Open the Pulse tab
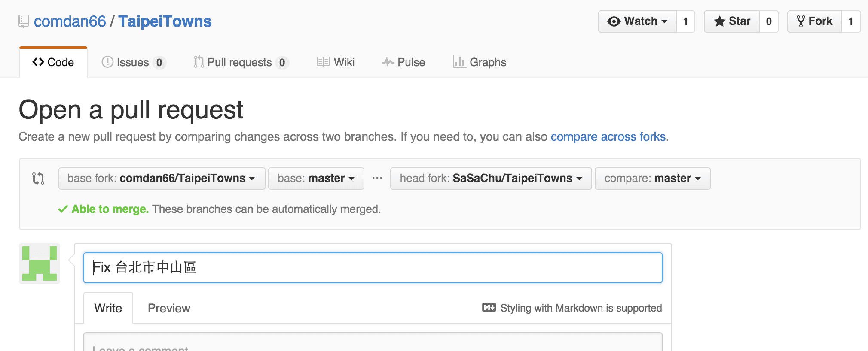Image resolution: width=868 pixels, height=351 pixels. tap(403, 63)
